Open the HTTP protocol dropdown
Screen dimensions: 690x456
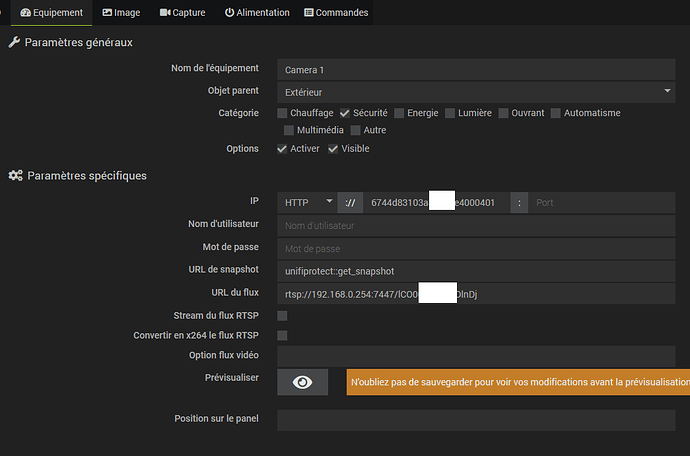pyautogui.click(x=307, y=202)
